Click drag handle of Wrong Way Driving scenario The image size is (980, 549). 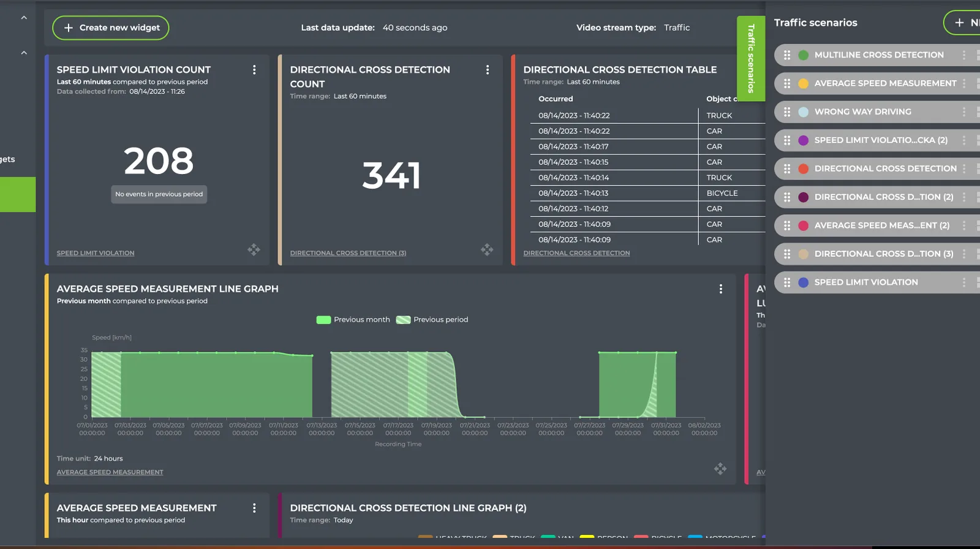click(787, 112)
